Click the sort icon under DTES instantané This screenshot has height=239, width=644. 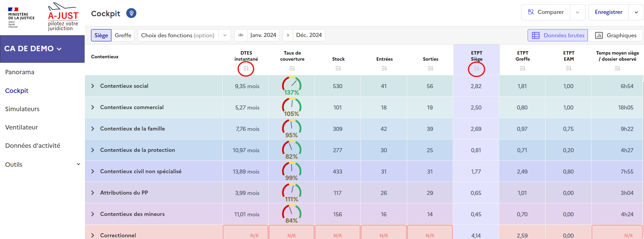[x=246, y=69]
